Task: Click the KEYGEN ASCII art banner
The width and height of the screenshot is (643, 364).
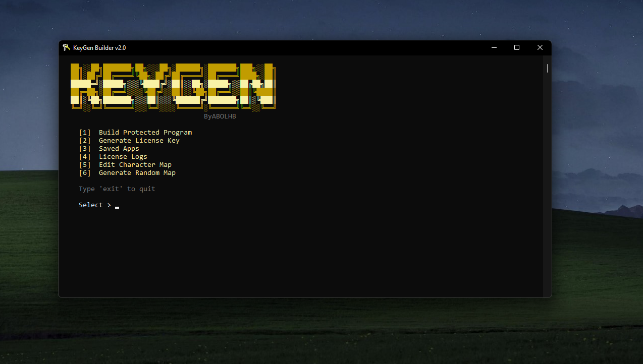Action: coord(173,87)
